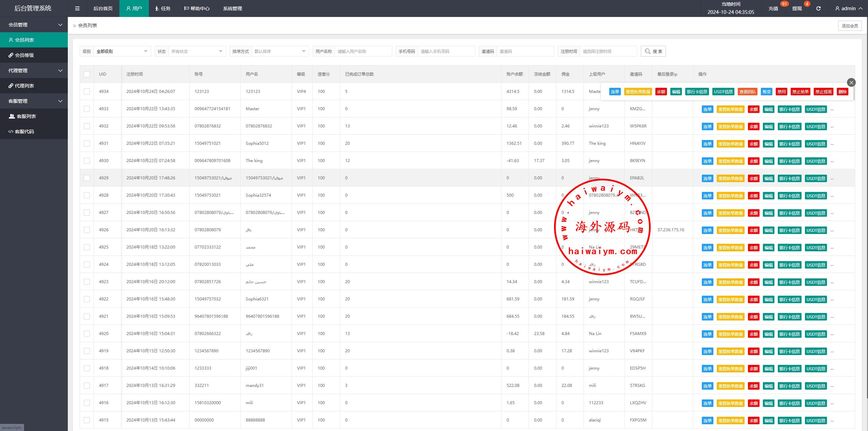
Task: Tick the checkbox for UID 4934 row
Action: click(87, 92)
